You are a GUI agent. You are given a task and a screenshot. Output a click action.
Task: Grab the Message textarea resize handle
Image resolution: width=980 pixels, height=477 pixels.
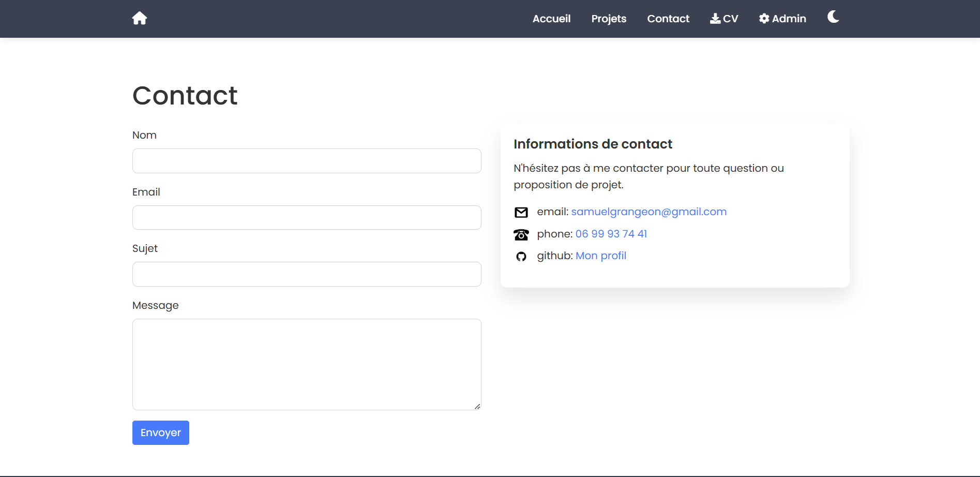tap(477, 407)
